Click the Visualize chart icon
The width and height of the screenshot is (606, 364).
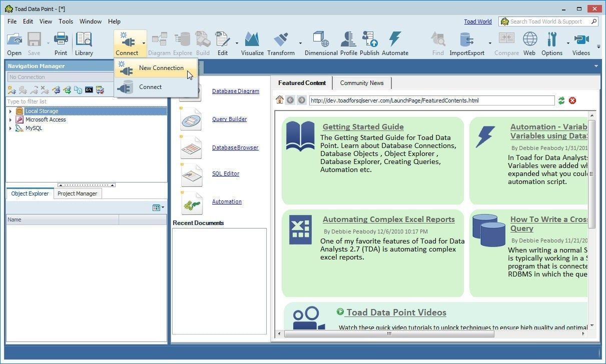pos(252,39)
